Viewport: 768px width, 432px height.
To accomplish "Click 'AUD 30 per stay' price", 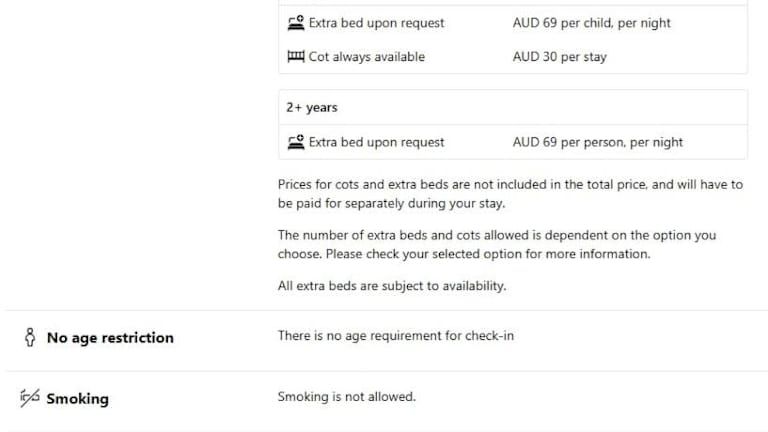I will click(559, 57).
